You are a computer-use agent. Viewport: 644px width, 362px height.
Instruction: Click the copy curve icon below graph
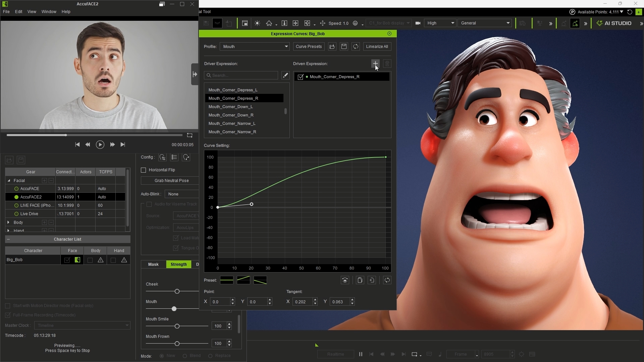(360, 280)
